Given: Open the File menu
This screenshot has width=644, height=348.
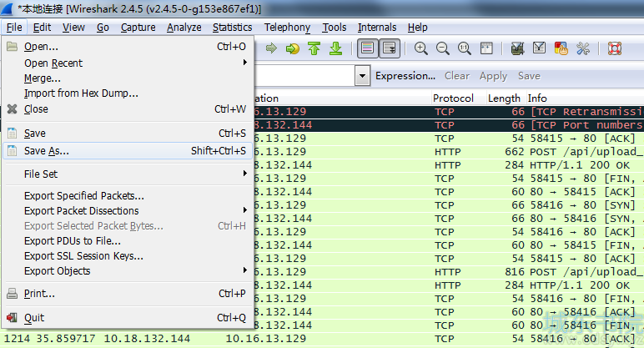Looking at the screenshot, I should 14,28.
